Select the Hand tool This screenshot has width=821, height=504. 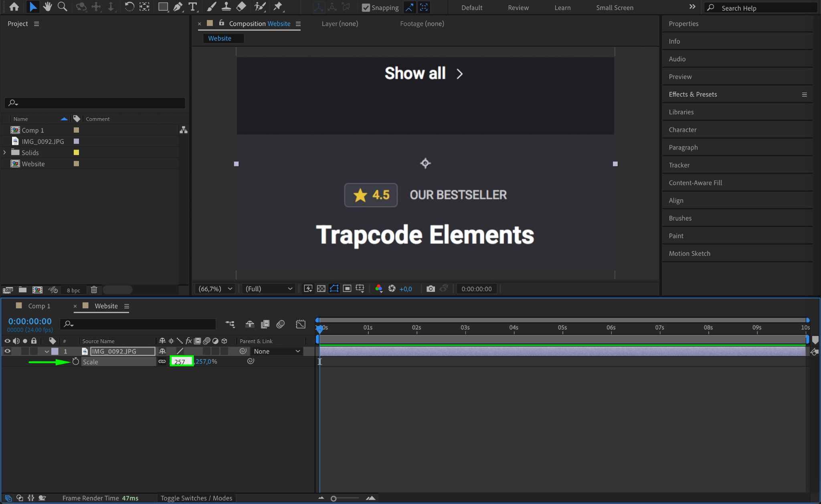[x=47, y=7]
